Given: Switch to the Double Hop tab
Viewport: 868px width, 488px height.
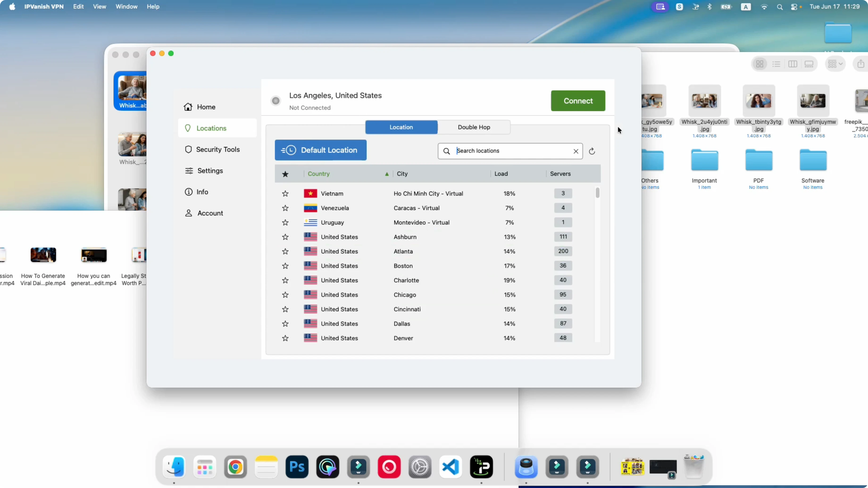Looking at the screenshot, I should coord(474,127).
